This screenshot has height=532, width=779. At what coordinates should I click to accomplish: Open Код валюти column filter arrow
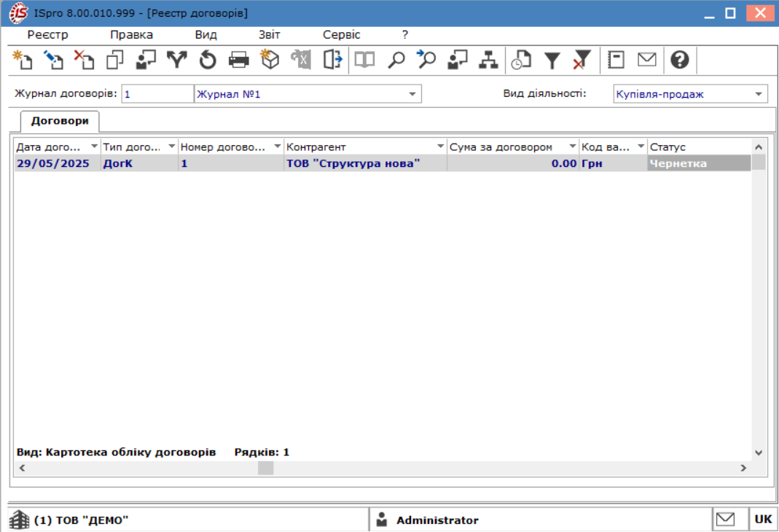click(x=641, y=146)
